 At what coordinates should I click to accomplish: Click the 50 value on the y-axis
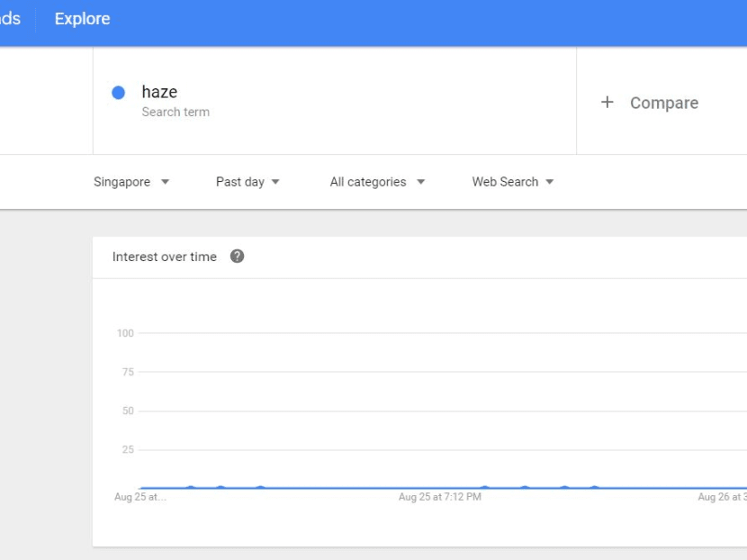tap(128, 411)
